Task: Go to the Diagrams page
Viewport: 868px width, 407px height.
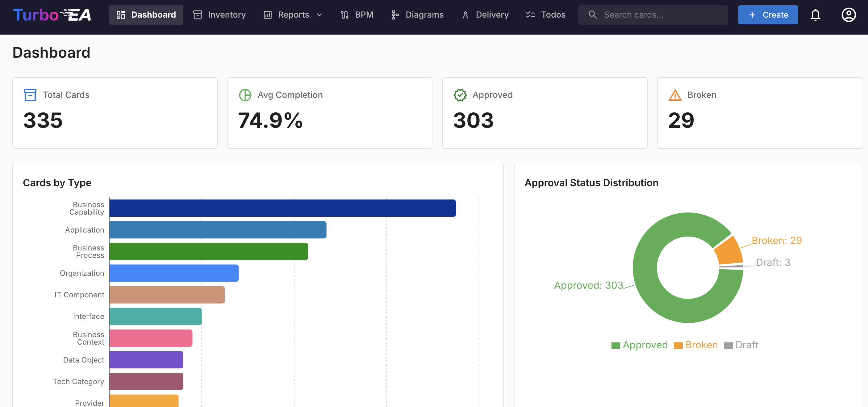Action: point(417,15)
